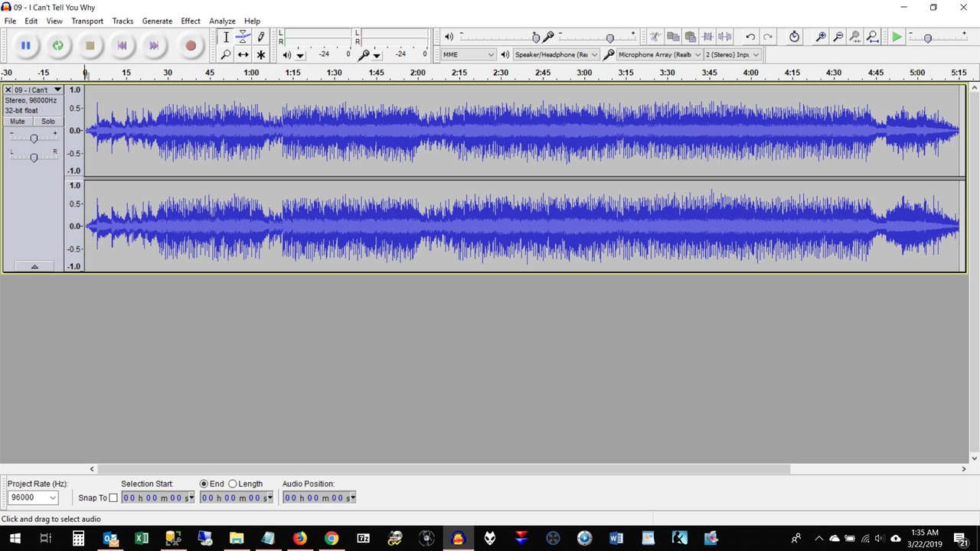Open the recording meter dropdown arrow
This screenshot has height=551, width=980.
[377, 55]
